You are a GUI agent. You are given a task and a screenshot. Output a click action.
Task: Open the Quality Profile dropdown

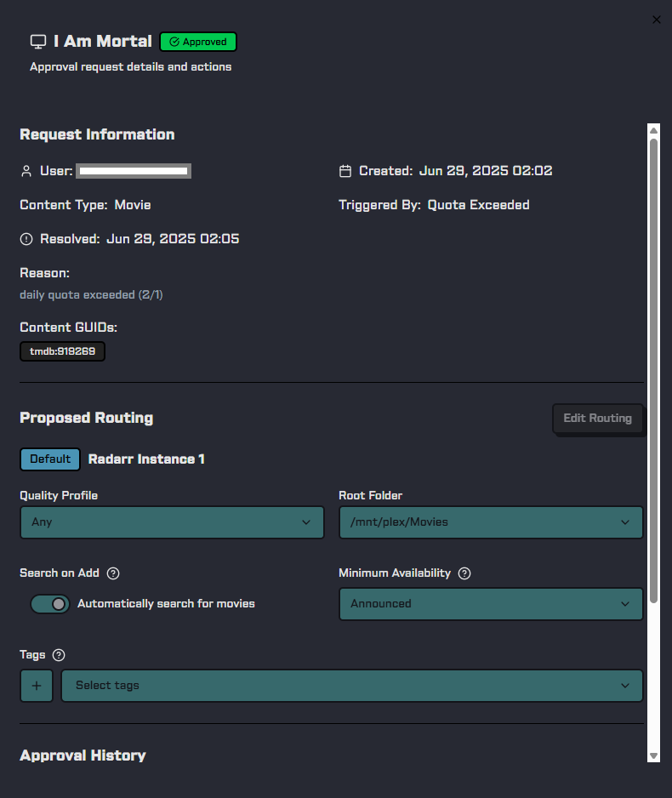click(x=172, y=522)
